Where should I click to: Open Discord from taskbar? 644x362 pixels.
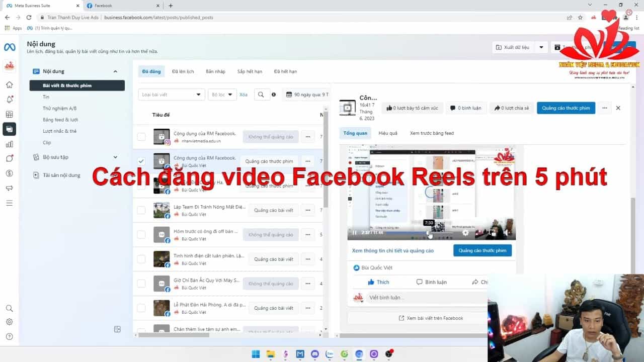pos(315,354)
